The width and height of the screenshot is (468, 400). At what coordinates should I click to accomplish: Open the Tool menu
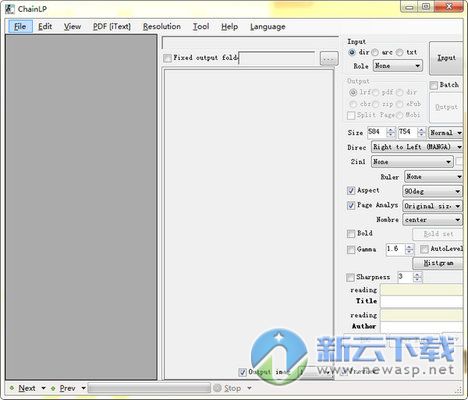pyautogui.click(x=201, y=27)
